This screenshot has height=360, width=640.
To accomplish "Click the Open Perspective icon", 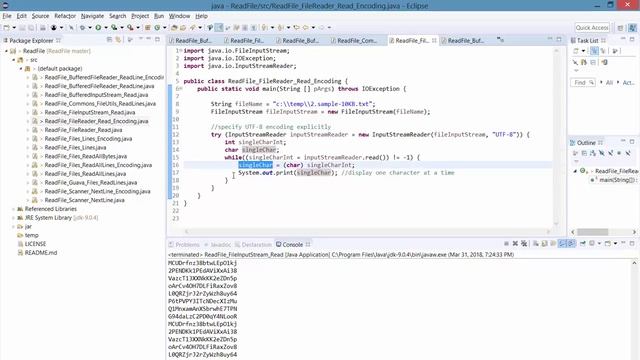I will [x=620, y=27].
